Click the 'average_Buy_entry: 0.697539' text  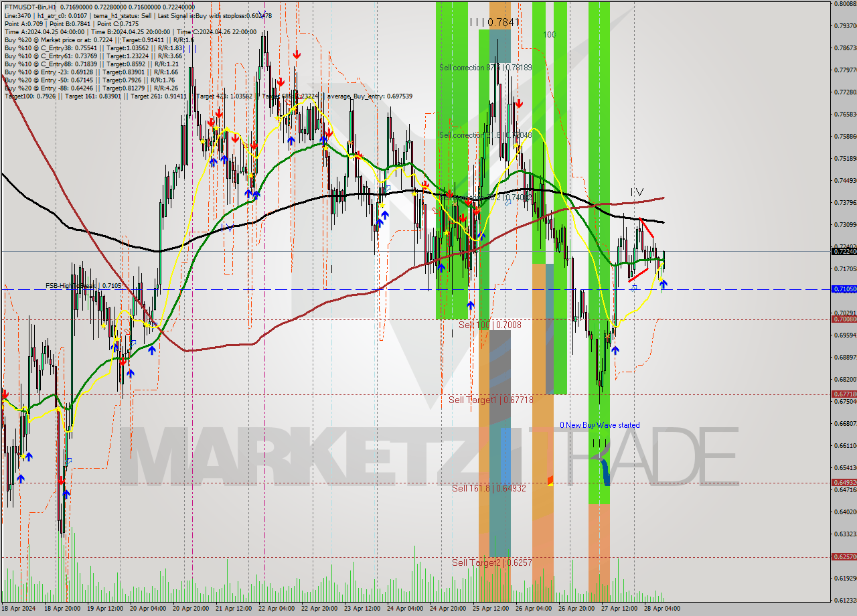pos(369,96)
